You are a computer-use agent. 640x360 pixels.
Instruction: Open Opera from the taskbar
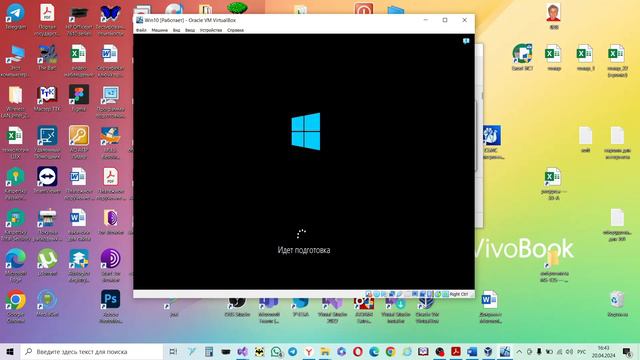pos(358,351)
